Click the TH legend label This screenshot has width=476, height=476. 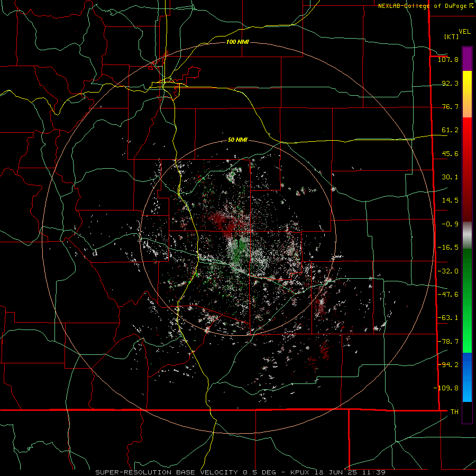tap(454, 412)
